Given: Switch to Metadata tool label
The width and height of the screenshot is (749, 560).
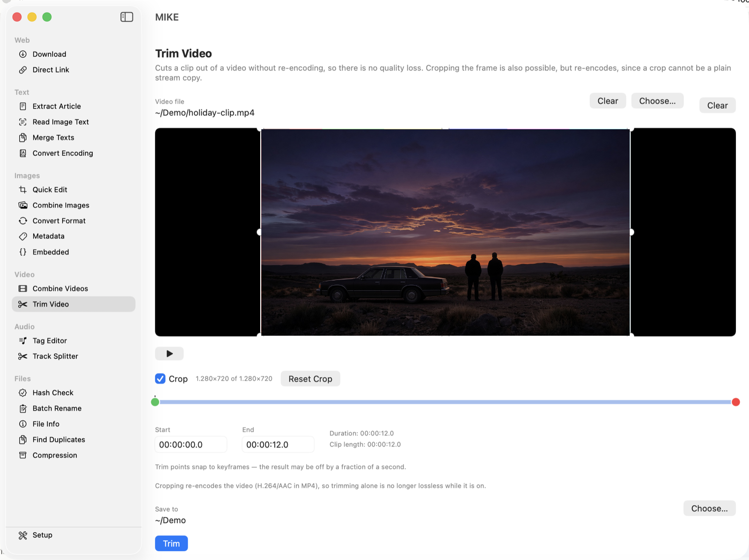Looking at the screenshot, I should click(x=48, y=236).
